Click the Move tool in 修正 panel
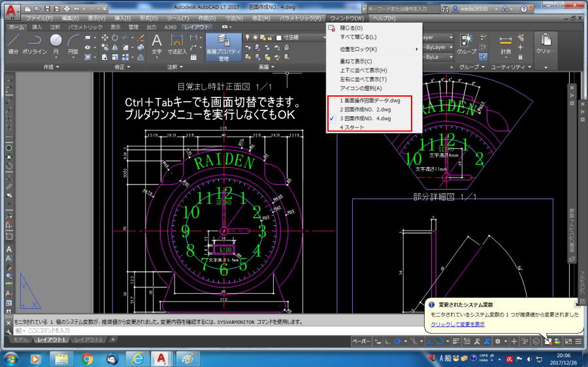The height and width of the screenshot is (367, 588). [105, 37]
